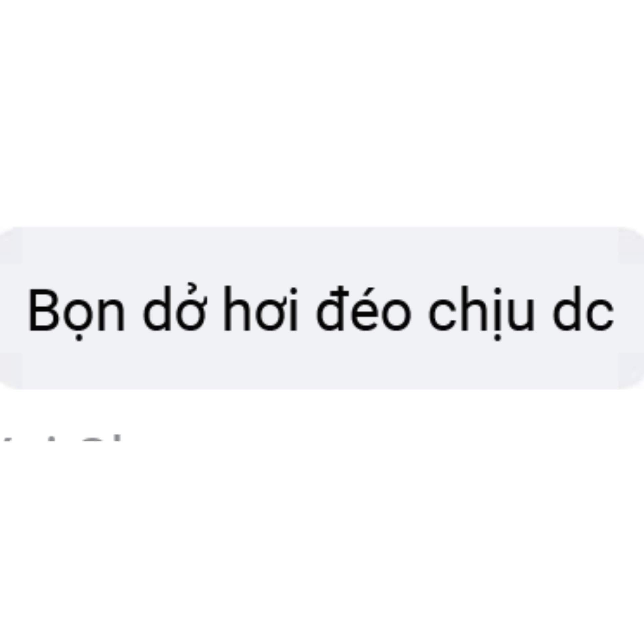Click the word "hơi" in the message

tap(261, 309)
